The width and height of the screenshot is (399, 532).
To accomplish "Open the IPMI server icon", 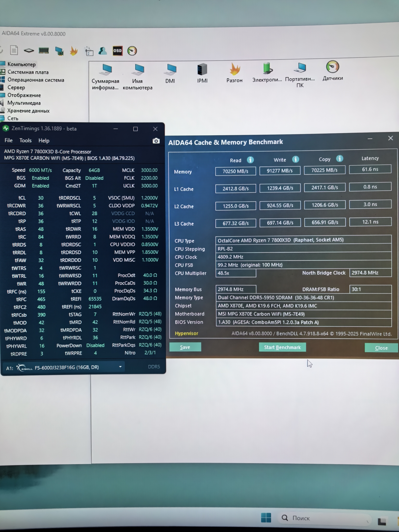I will point(202,70).
